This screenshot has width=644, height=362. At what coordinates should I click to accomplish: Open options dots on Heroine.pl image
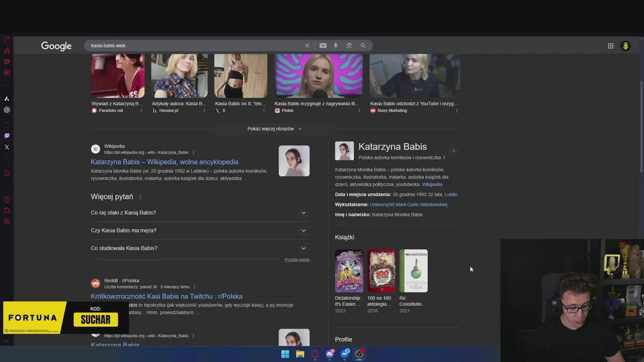tap(204, 111)
